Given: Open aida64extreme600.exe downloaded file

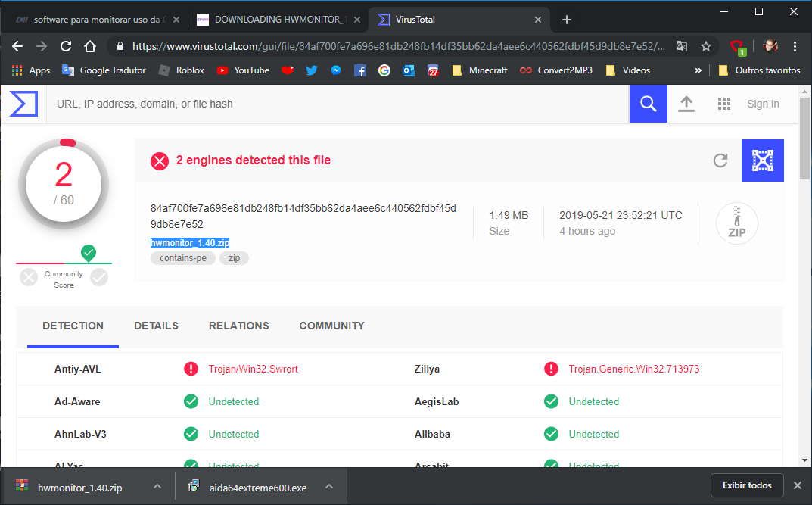Looking at the screenshot, I should [258, 488].
